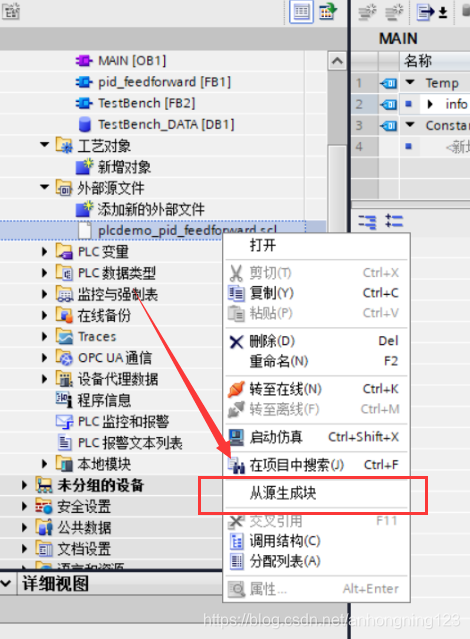Collapse the 详细视图 panel
Image resolution: width=470 pixels, height=639 pixels.
click(x=6, y=583)
